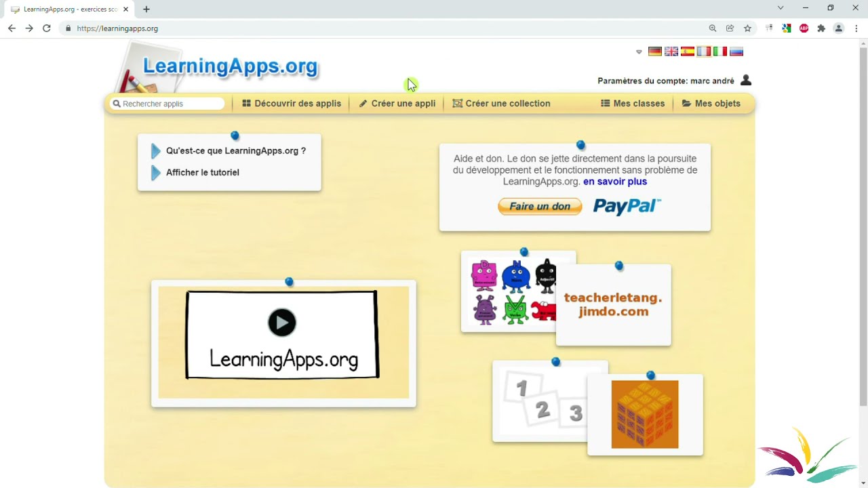Pick the Russian flag language

point(736,52)
